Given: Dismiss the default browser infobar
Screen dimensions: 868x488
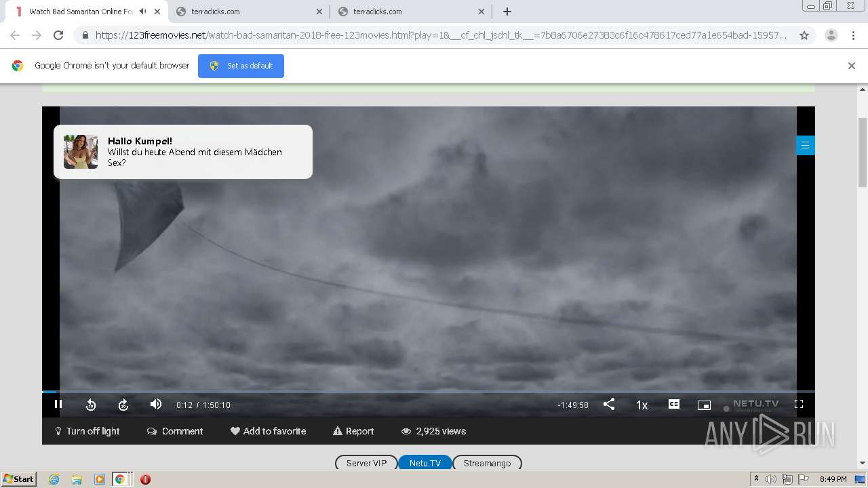Looking at the screenshot, I should click(x=852, y=66).
